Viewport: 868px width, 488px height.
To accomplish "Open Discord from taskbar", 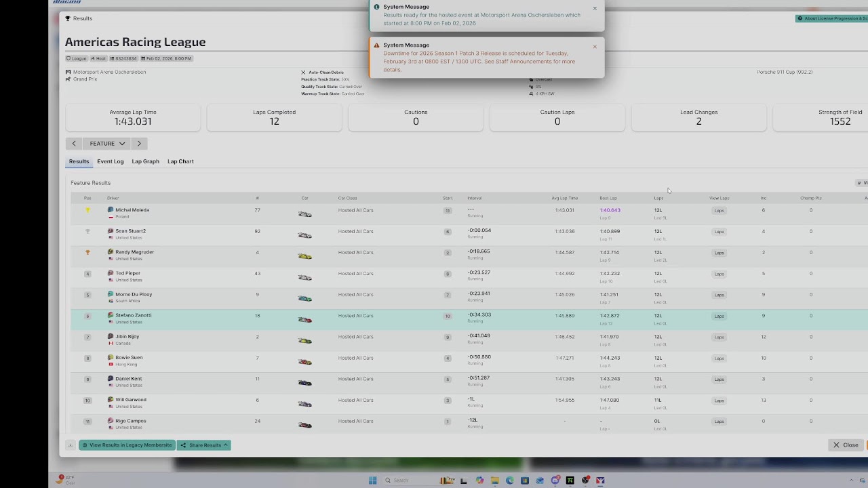I will pos(555,480).
